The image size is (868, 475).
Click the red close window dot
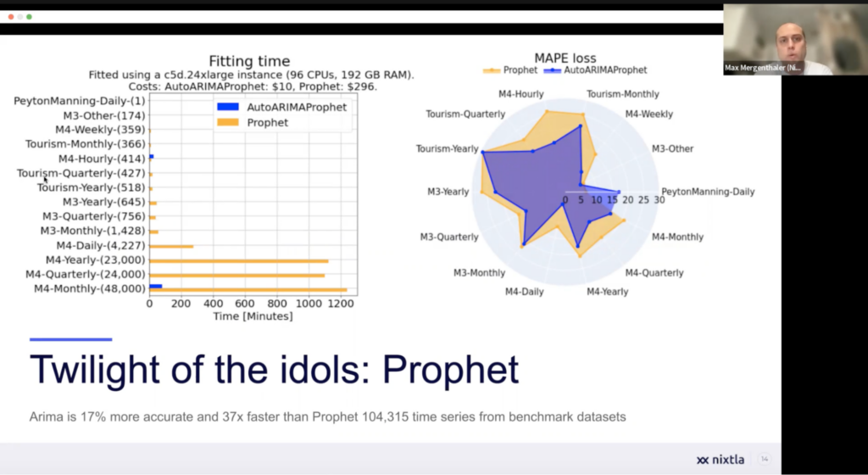11,17
